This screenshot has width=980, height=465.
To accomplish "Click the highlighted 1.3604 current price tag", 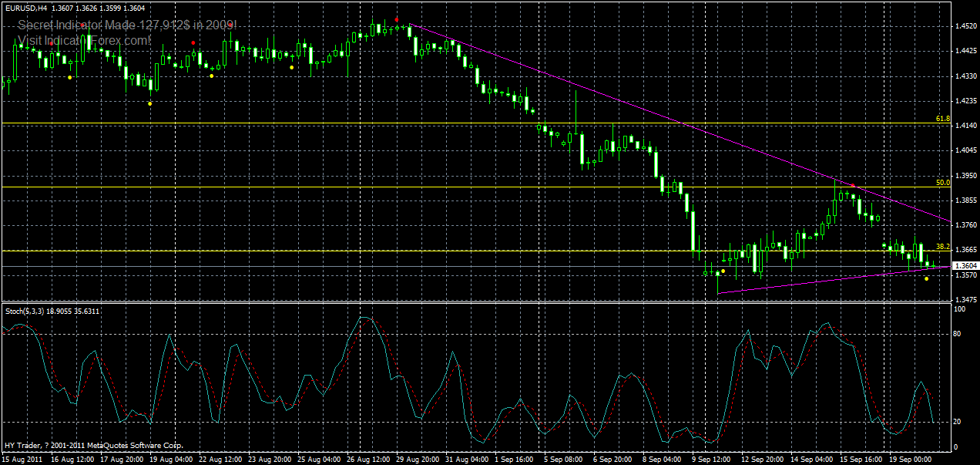I will pyautogui.click(x=961, y=264).
